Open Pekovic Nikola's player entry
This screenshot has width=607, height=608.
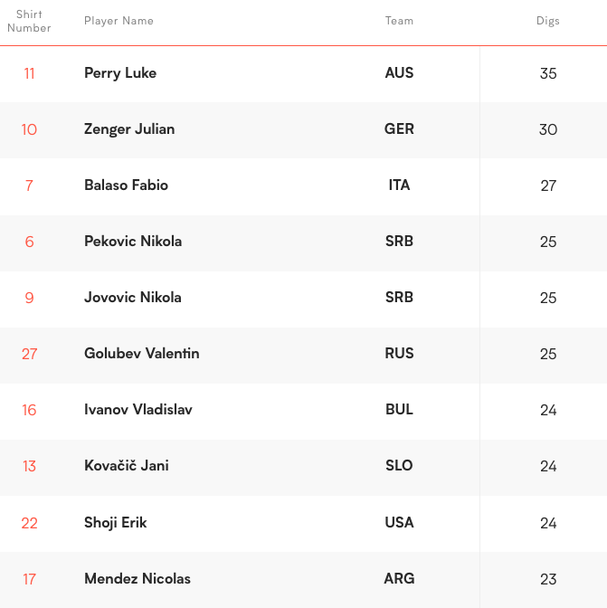click(133, 241)
